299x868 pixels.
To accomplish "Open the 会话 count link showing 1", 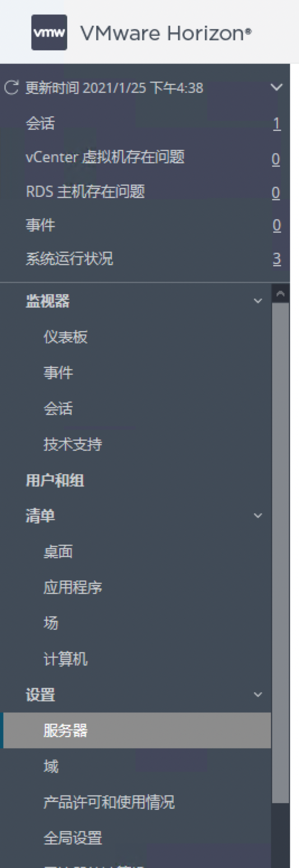I will point(277,124).
